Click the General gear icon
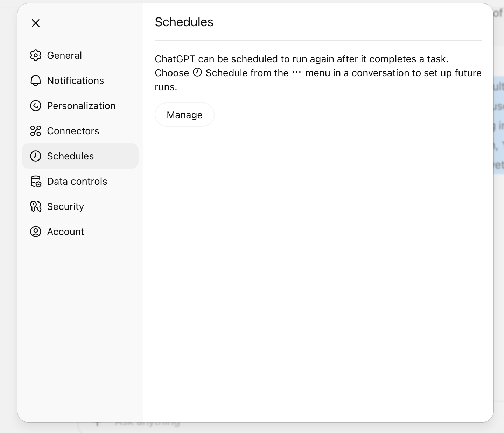The width and height of the screenshot is (504, 433). tap(36, 55)
